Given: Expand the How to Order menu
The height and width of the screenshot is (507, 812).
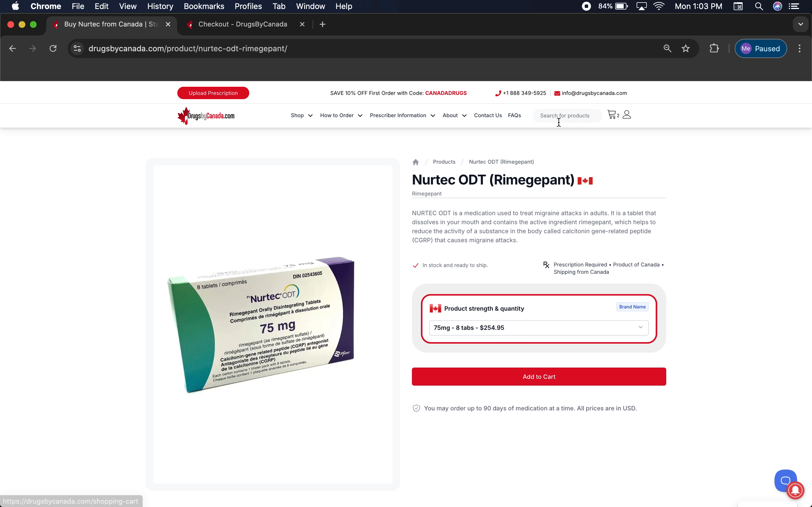Looking at the screenshot, I should click(x=341, y=115).
